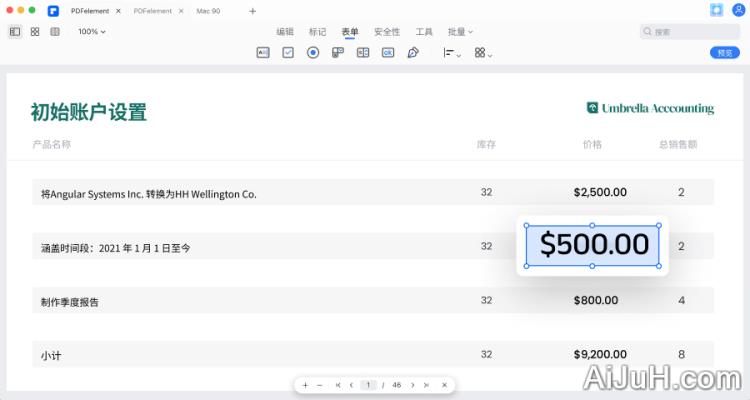Select the signature field tool
Screen dimensions: 750x400
[413, 53]
